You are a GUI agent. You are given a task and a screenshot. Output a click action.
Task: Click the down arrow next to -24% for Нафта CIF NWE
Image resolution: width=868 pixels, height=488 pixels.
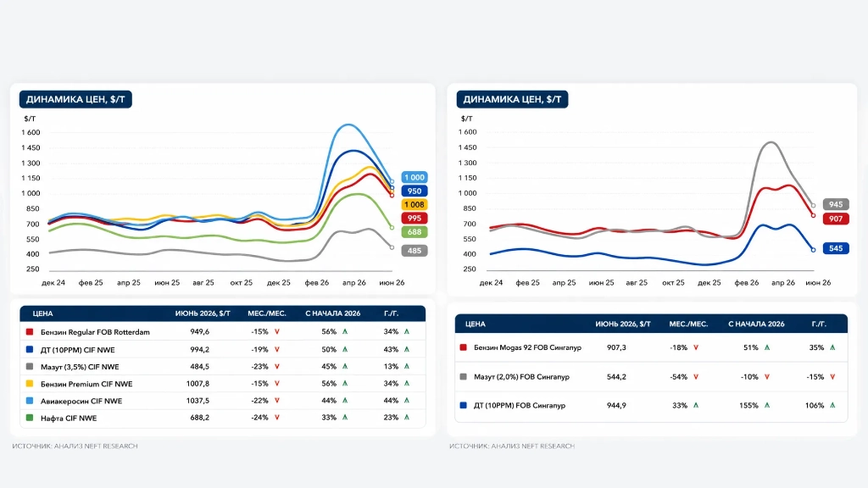pyautogui.click(x=277, y=418)
